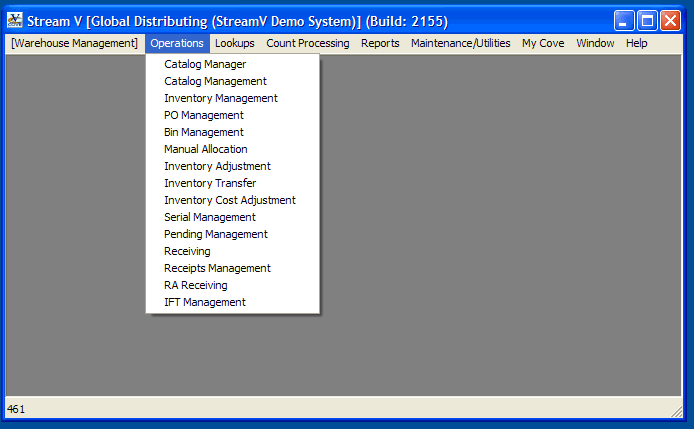Select Inventory Cost Adjustment

232,200
